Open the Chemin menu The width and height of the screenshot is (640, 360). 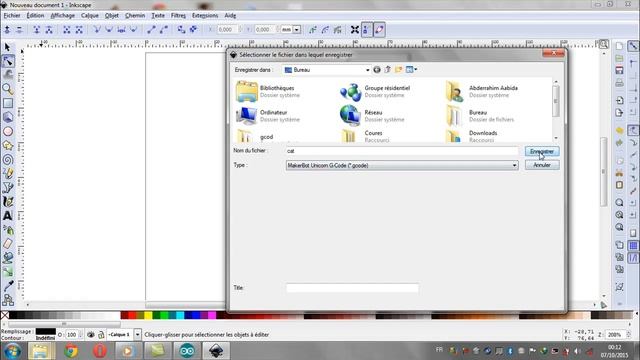[x=135, y=16]
